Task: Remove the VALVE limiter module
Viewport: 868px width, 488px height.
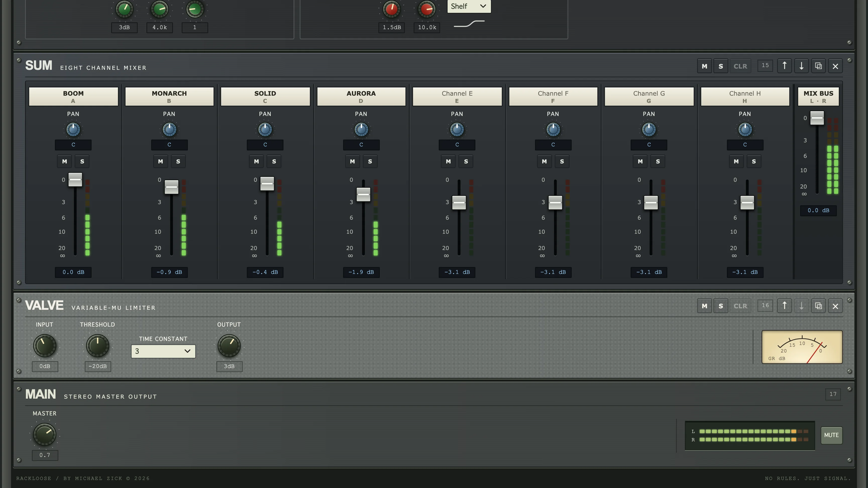Action: 835,306
